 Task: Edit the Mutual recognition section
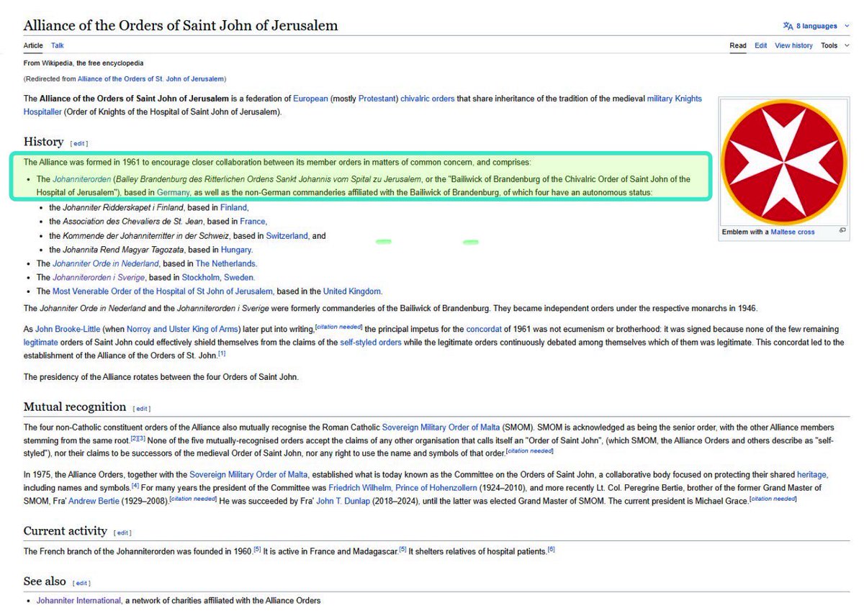point(143,408)
